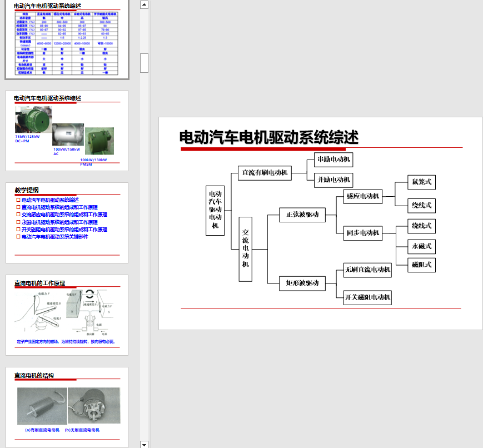Click the 正弦波驱动 box
The width and height of the screenshot is (483, 448).
tap(302, 215)
